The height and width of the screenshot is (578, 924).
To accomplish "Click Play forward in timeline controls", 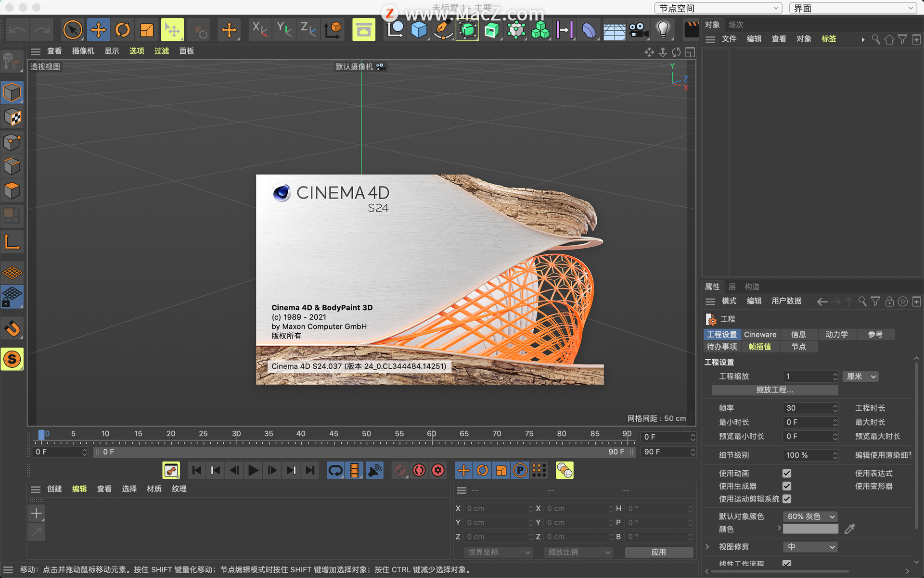I will pyautogui.click(x=253, y=470).
